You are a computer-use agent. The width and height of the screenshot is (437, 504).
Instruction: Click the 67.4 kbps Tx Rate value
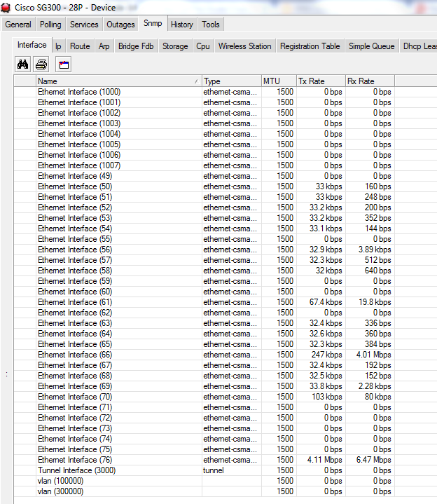click(x=326, y=302)
